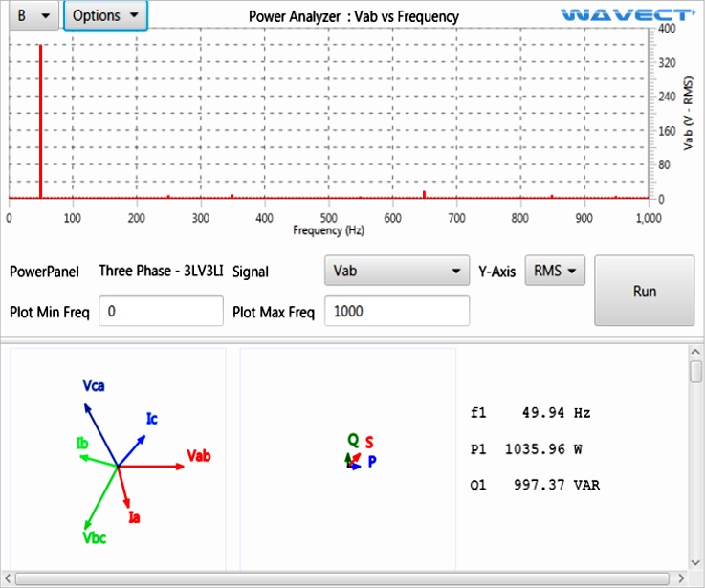Click the fundamental 50 Hz spectrum bar

40,121
